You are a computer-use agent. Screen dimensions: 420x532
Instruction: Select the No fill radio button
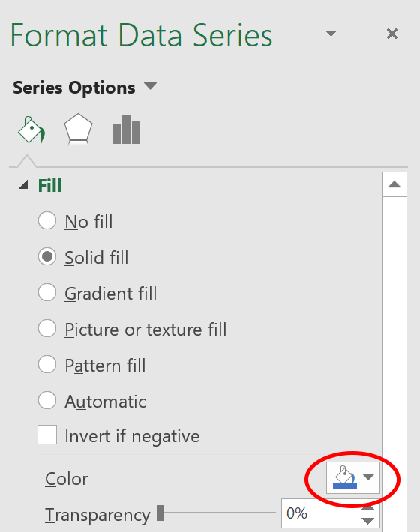(x=47, y=220)
